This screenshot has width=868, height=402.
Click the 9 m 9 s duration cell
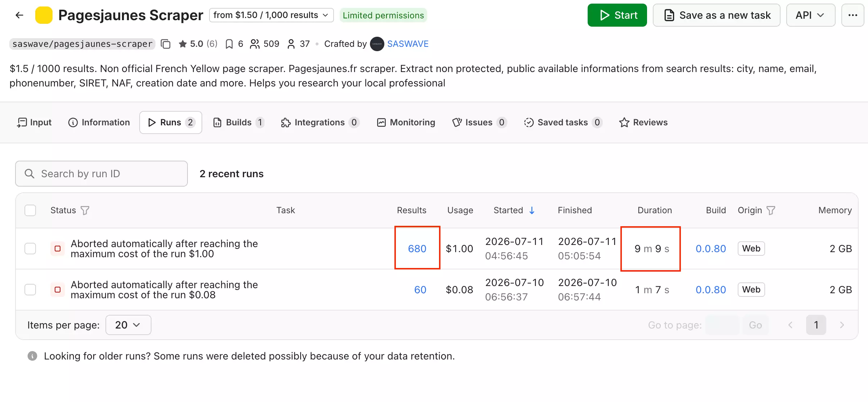[x=652, y=249]
